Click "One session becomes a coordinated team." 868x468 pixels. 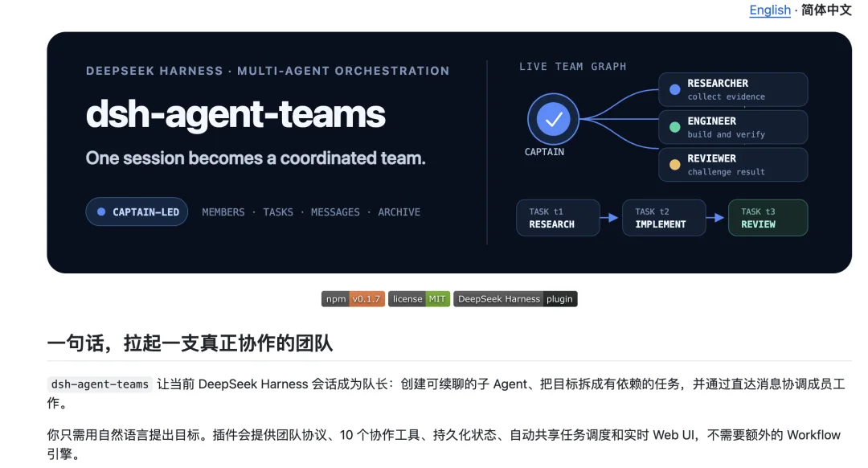tap(256, 158)
